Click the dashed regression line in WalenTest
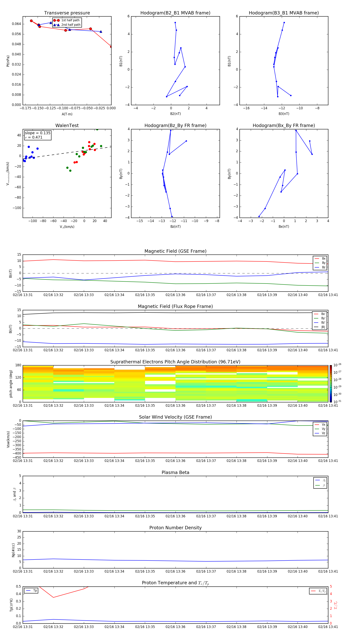Screen dimensions: 351x644 click(x=67, y=153)
